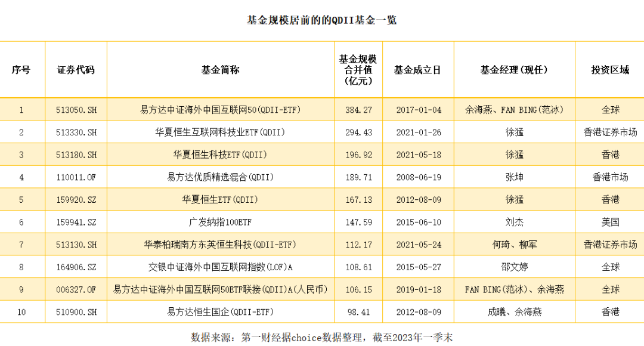This screenshot has height=346, width=644.
Task: Click security code 159920.SZ
Action: click(x=76, y=200)
